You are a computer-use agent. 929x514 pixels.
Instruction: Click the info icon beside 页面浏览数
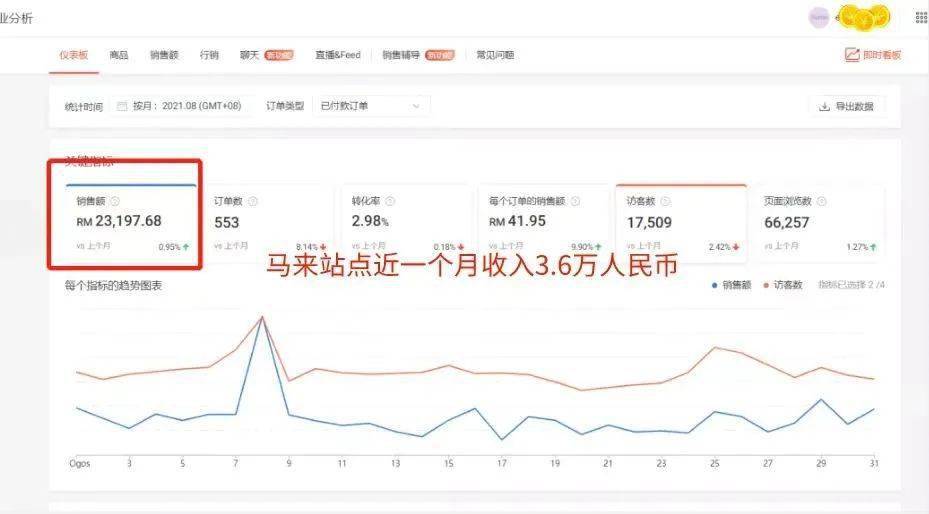[821, 201]
